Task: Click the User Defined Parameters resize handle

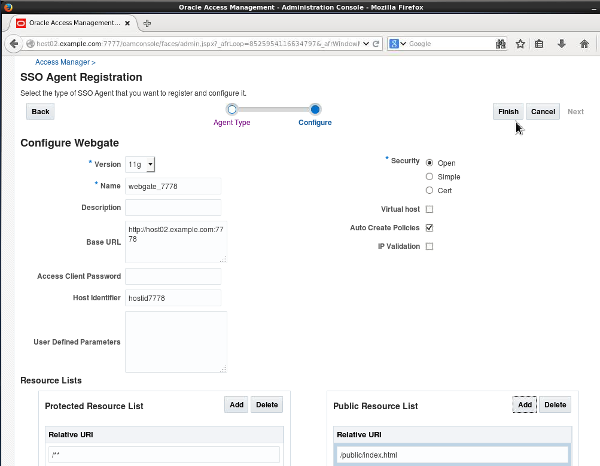Action: [223, 369]
